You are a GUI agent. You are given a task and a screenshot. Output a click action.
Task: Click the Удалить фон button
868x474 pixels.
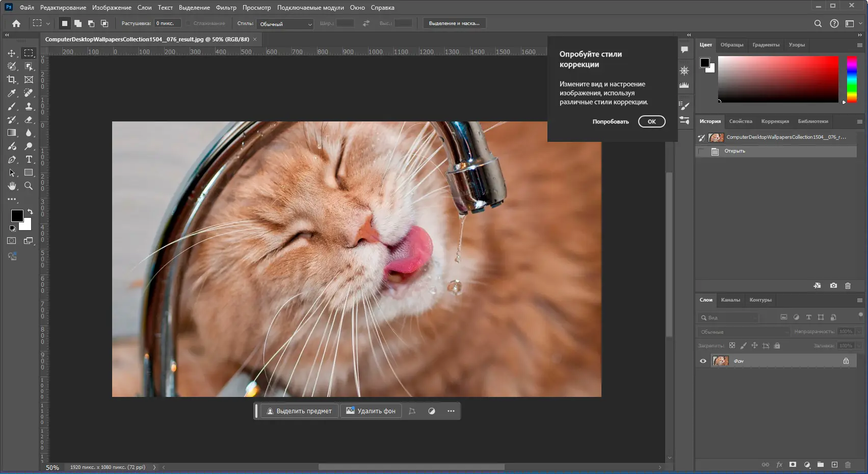(371, 411)
